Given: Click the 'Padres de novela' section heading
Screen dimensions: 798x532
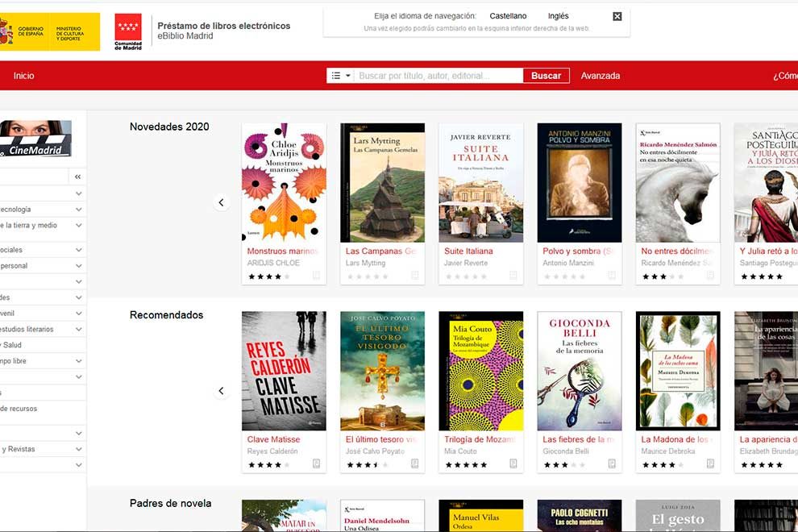Looking at the screenshot, I should coord(171,504).
